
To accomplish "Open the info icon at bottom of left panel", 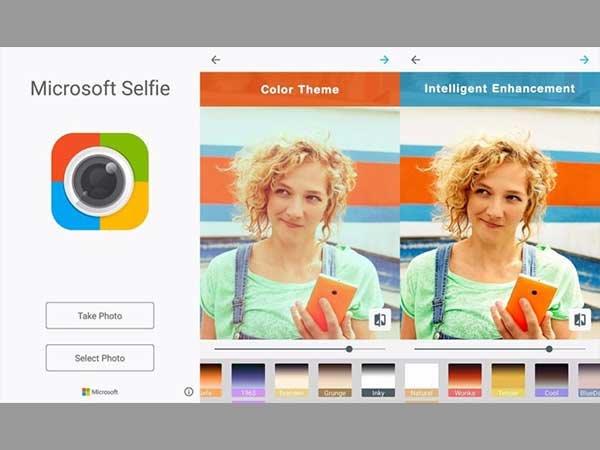I will coord(188,392).
